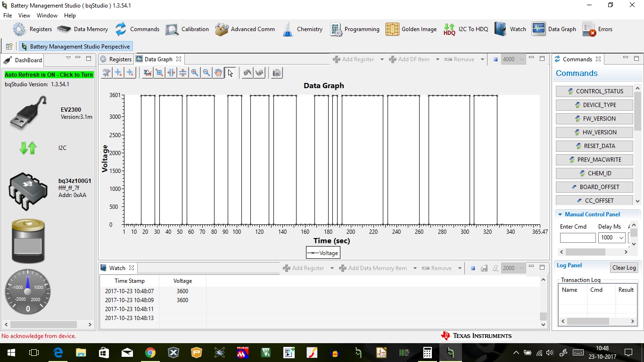Expand the Data Graph Add Register arrow
The width and height of the screenshot is (644, 362).
(x=382, y=59)
